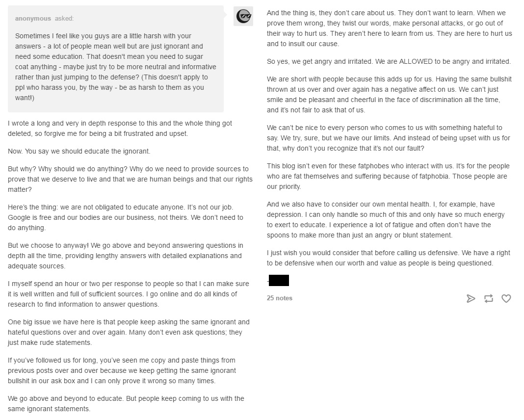
Task: Click the paragraph mentioning Google is free
Action: (x=123, y=217)
